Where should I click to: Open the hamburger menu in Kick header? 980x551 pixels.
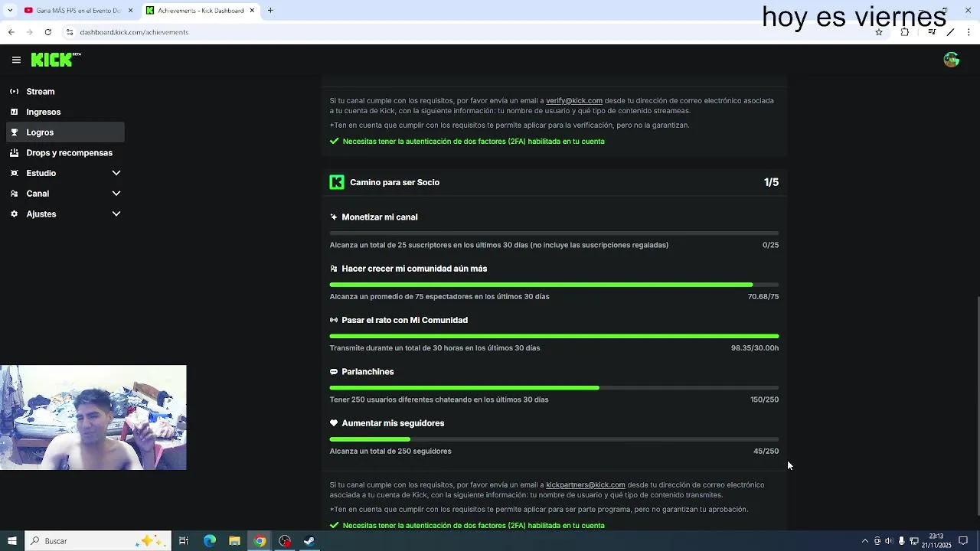click(x=16, y=60)
